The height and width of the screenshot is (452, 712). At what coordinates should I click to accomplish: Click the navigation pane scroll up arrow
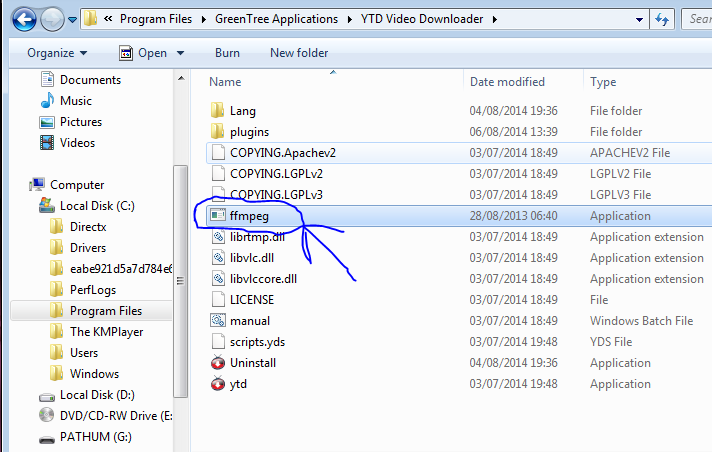coord(181,78)
